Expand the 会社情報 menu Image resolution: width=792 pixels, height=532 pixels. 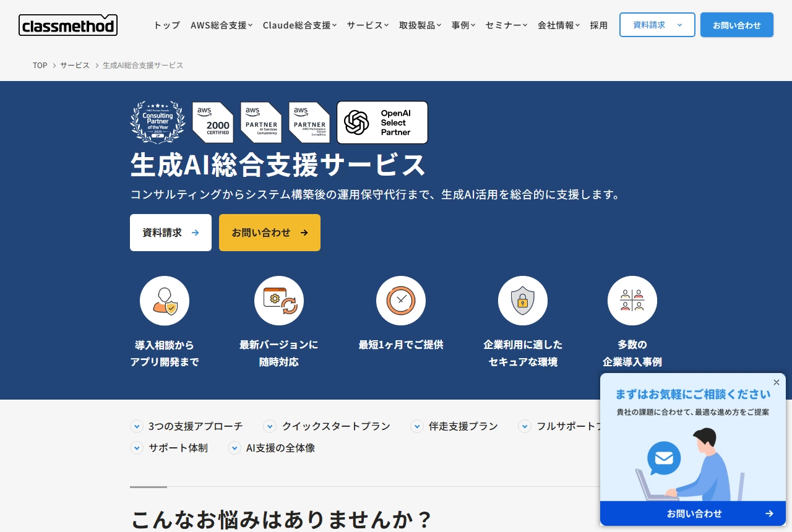[x=559, y=25]
